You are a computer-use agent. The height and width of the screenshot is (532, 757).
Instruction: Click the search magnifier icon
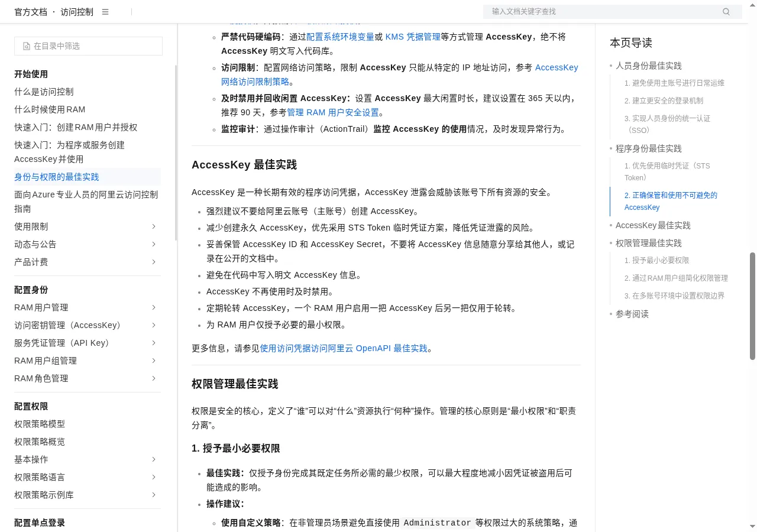726,12
